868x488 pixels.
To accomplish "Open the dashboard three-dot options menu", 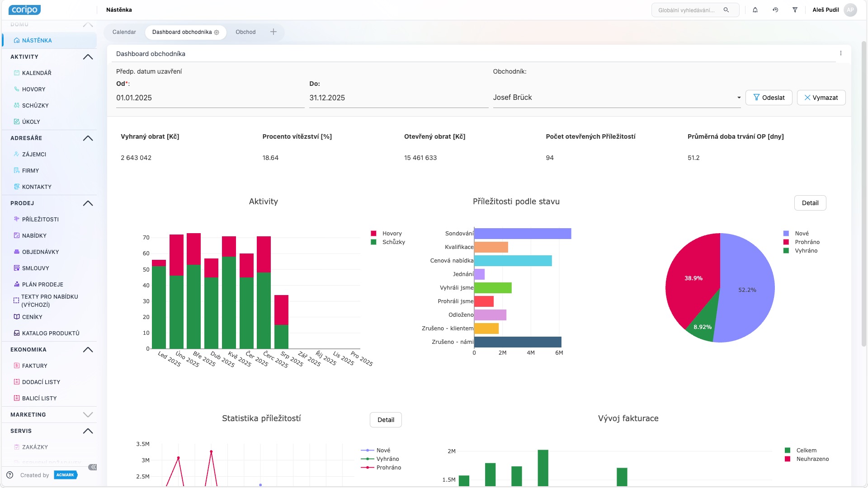I will [x=841, y=53].
